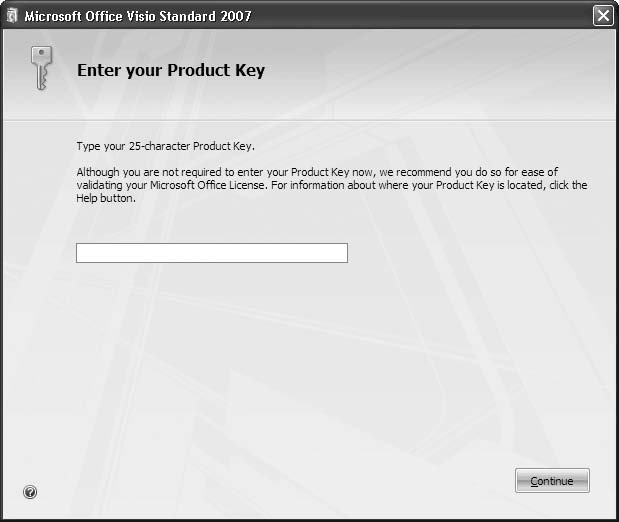Click the word 'Although' in the paragraph
Image resolution: width=619 pixels, height=522 pixels.
97,172
